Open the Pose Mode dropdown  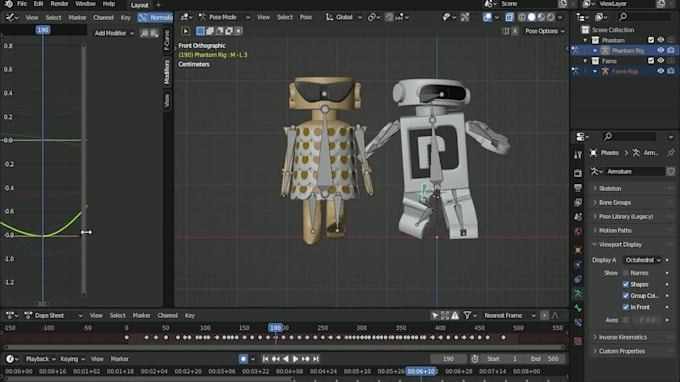[x=224, y=17]
